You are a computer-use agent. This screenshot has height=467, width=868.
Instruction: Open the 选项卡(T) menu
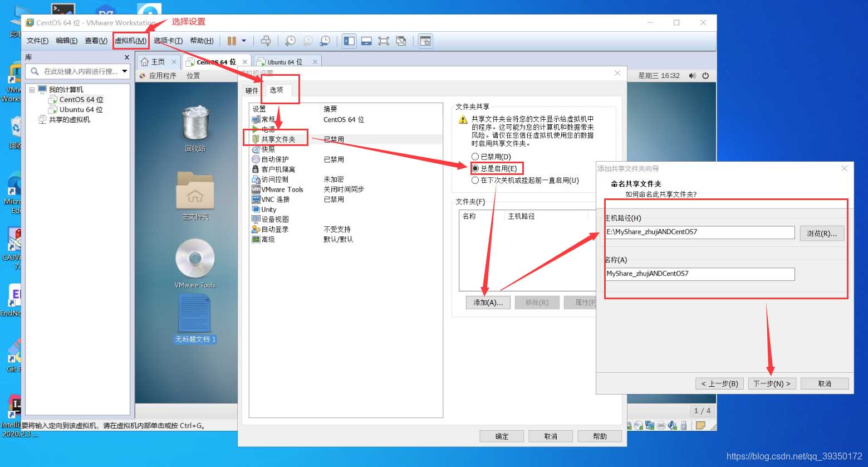[x=168, y=41]
